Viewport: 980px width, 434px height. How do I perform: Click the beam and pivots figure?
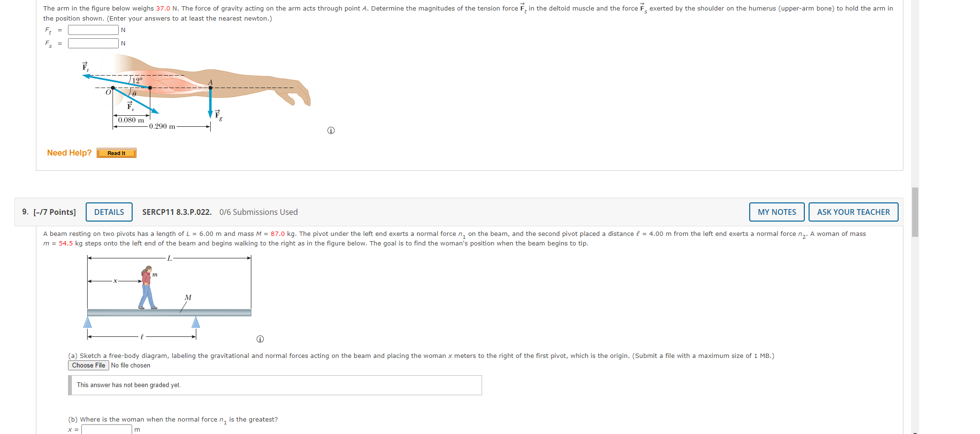169,298
